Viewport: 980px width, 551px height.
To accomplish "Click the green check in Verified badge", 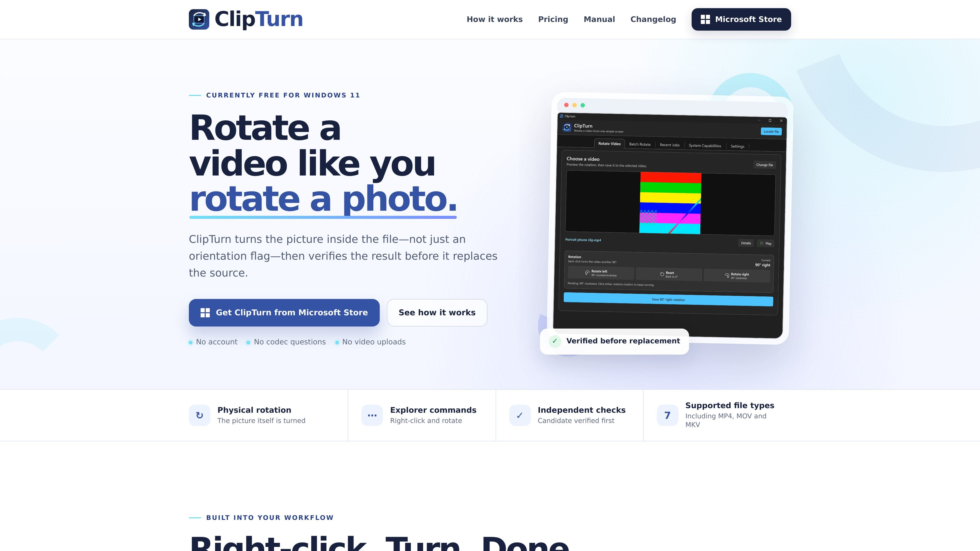I will pyautogui.click(x=555, y=341).
